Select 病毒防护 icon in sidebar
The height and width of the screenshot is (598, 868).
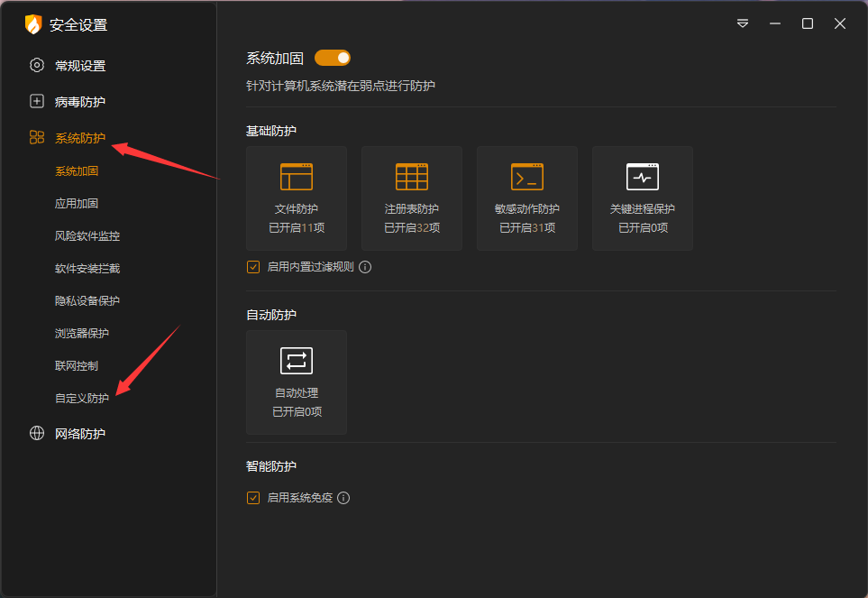coord(37,101)
